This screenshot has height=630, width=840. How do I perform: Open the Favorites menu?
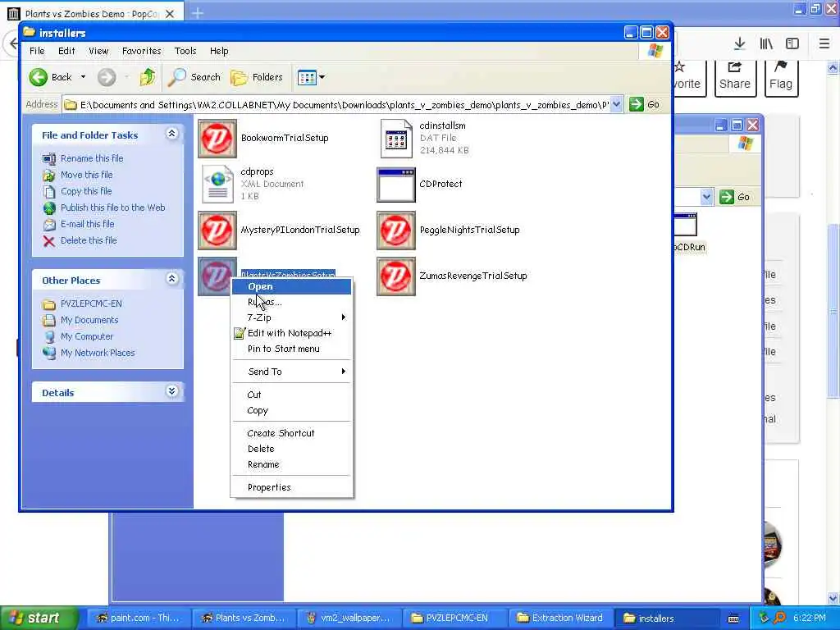(x=141, y=51)
